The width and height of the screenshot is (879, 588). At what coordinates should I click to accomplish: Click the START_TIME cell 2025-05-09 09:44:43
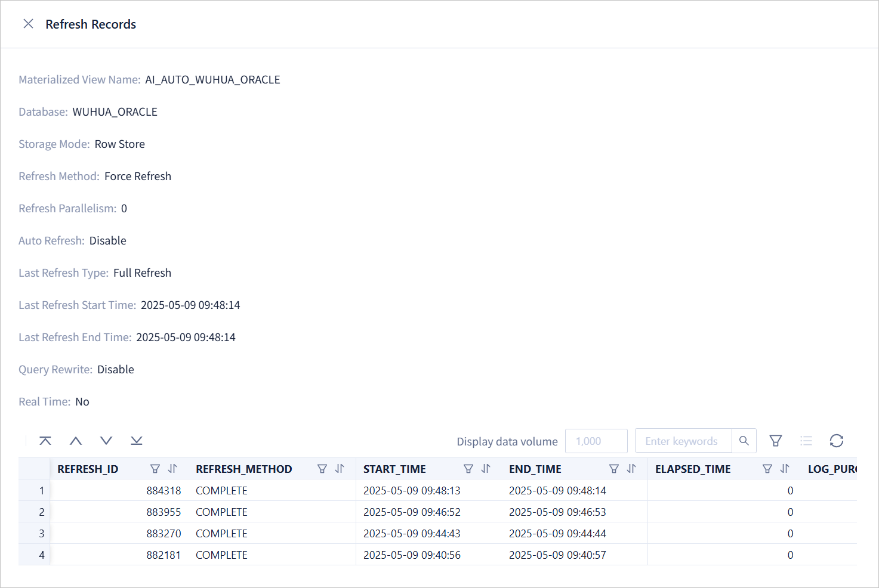click(x=412, y=533)
